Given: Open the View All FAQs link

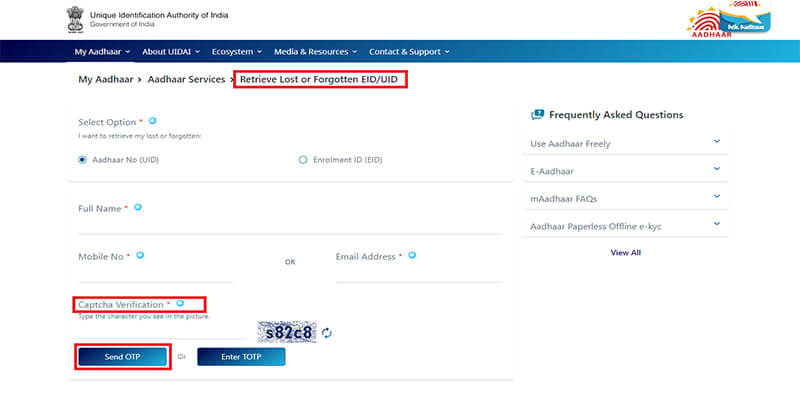Looking at the screenshot, I should (x=626, y=253).
